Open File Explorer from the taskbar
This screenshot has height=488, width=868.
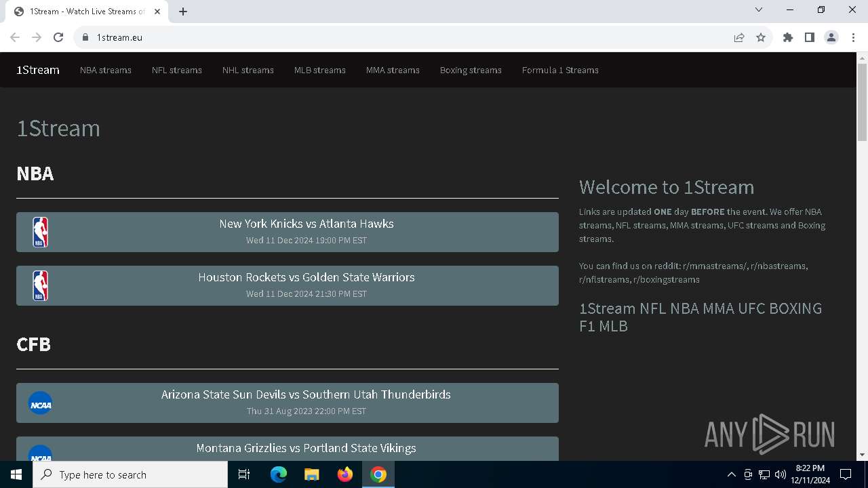tap(311, 474)
